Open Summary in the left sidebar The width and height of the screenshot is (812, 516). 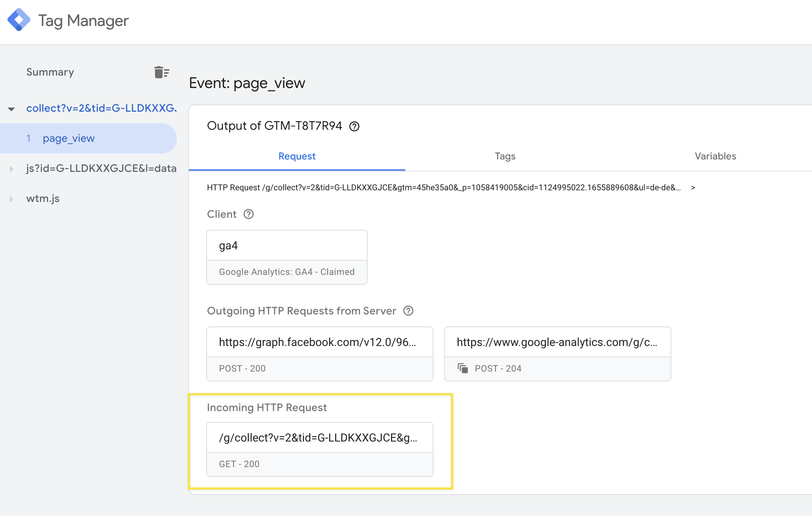(x=50, y=72)
